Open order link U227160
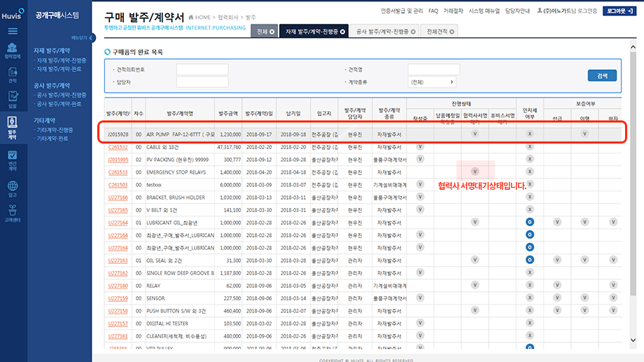644x362 pixels. 118,286
